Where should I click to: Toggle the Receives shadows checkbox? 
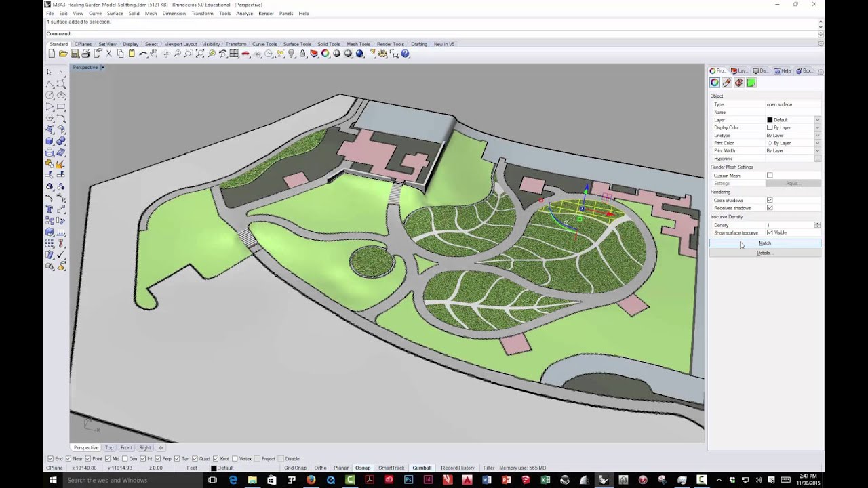coord(770,208)
